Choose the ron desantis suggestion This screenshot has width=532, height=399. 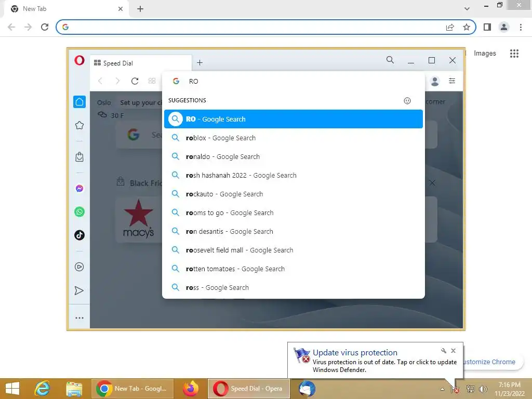pos(294,231)
